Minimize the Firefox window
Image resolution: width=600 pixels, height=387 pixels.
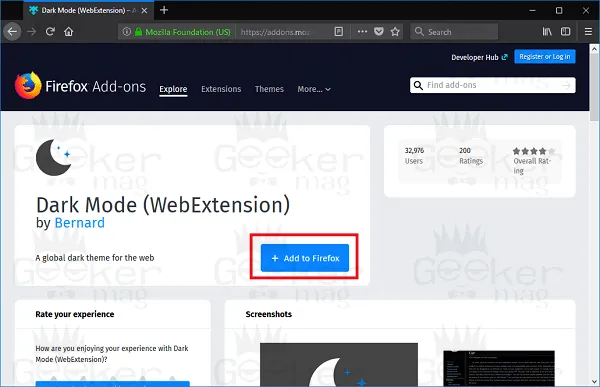pos(532,11)
